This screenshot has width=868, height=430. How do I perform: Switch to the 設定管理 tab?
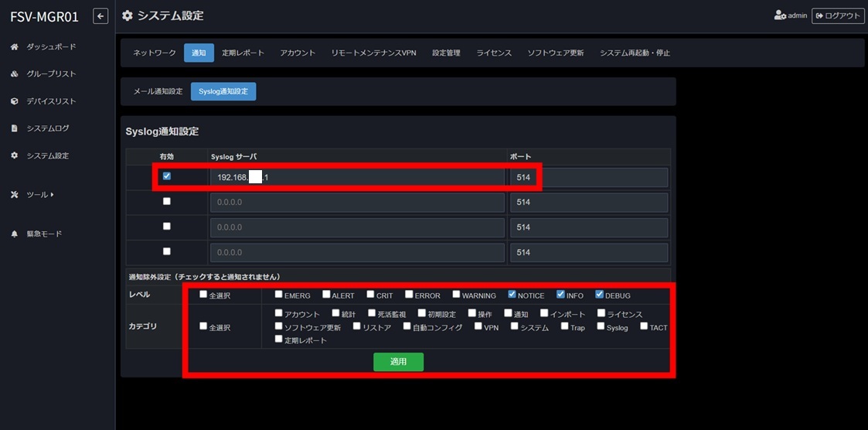(x=446, y=53)
